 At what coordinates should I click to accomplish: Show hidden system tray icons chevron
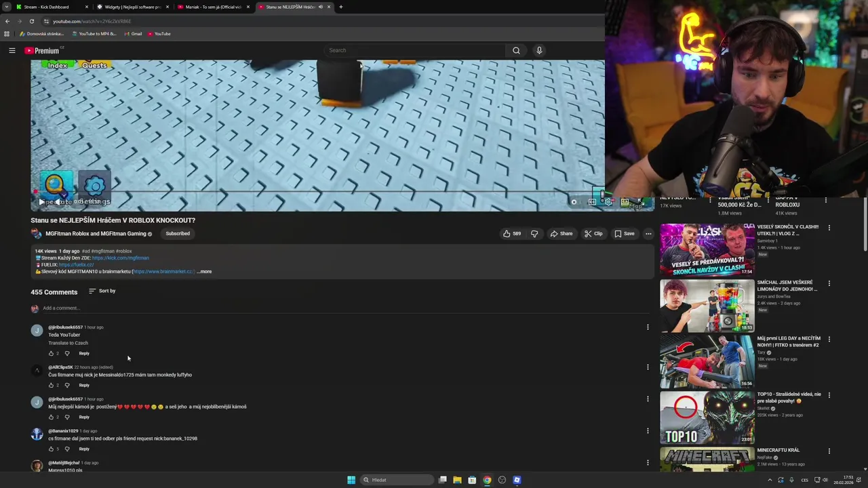point(770,480)
